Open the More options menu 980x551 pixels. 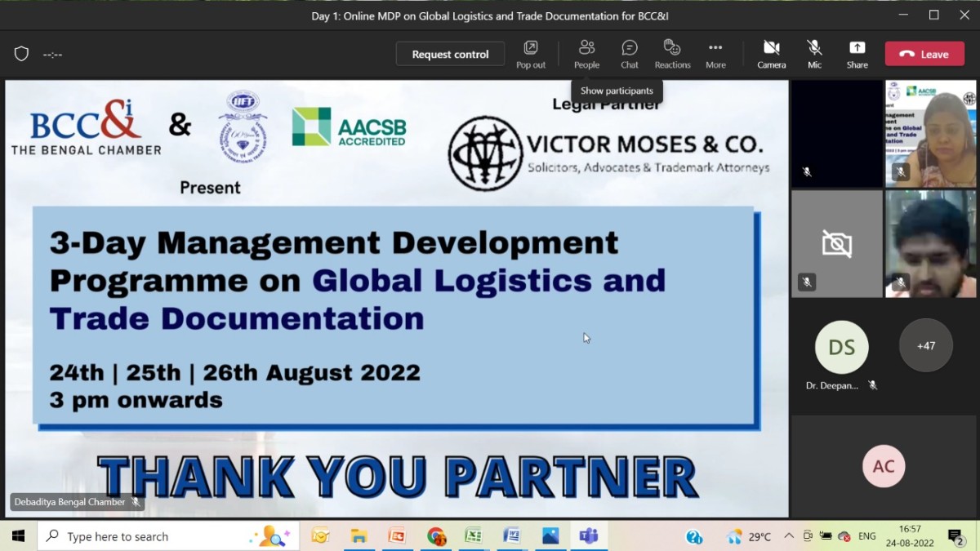[715, 54]
